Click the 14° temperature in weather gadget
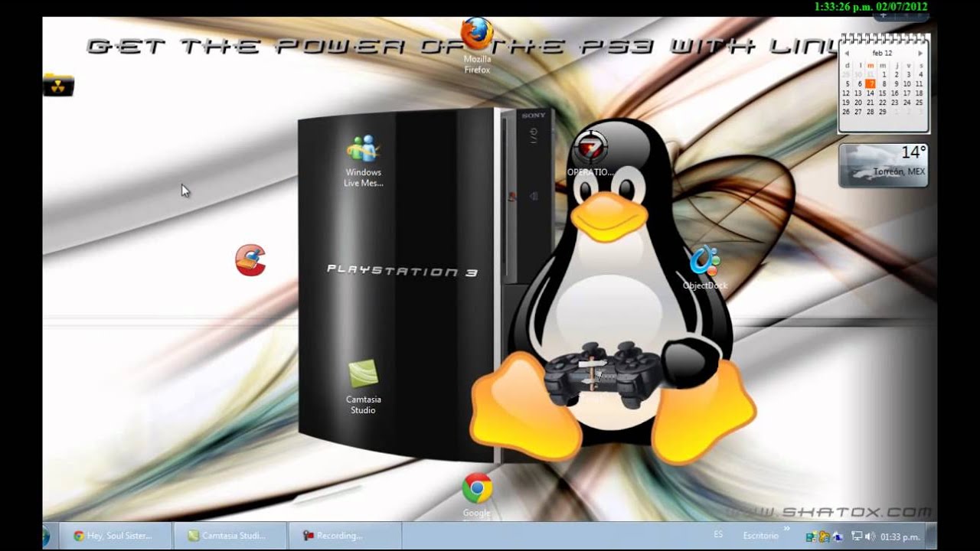Viewport: 980px width, 551px height. 913,152
